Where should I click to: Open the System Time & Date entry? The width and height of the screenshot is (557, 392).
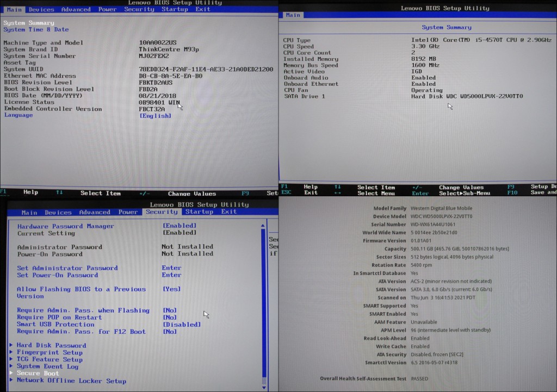point(36,29)
